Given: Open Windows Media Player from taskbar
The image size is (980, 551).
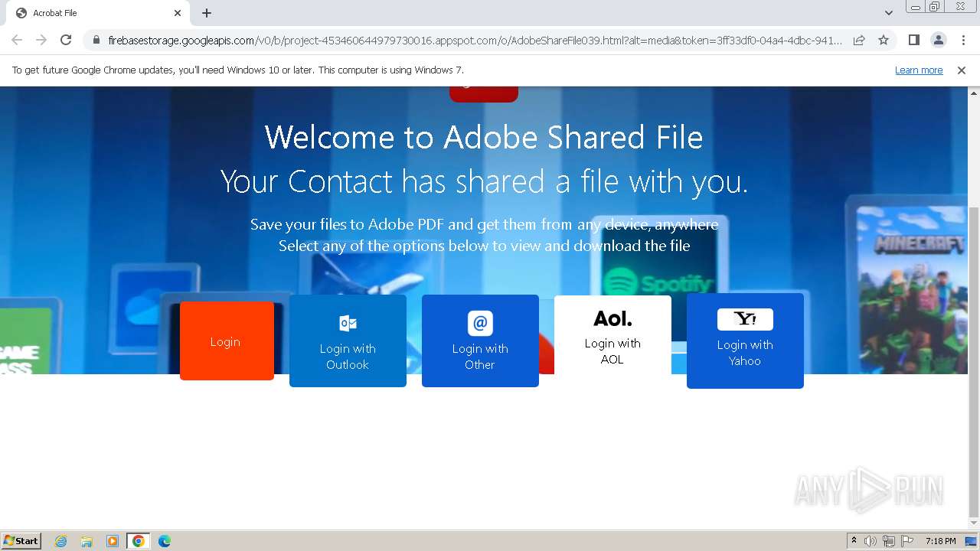Looking at the screenshot, I should pos(113,541).
